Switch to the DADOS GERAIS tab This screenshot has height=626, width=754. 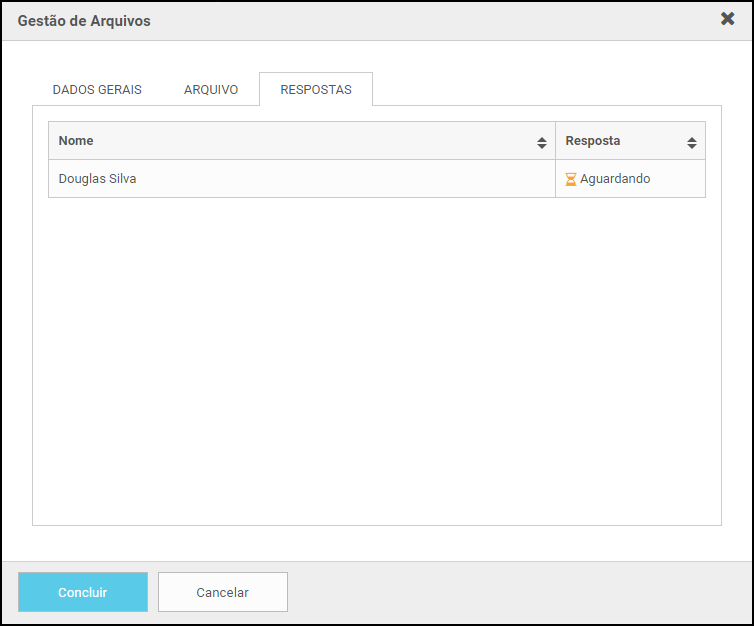tap(97, 90)
